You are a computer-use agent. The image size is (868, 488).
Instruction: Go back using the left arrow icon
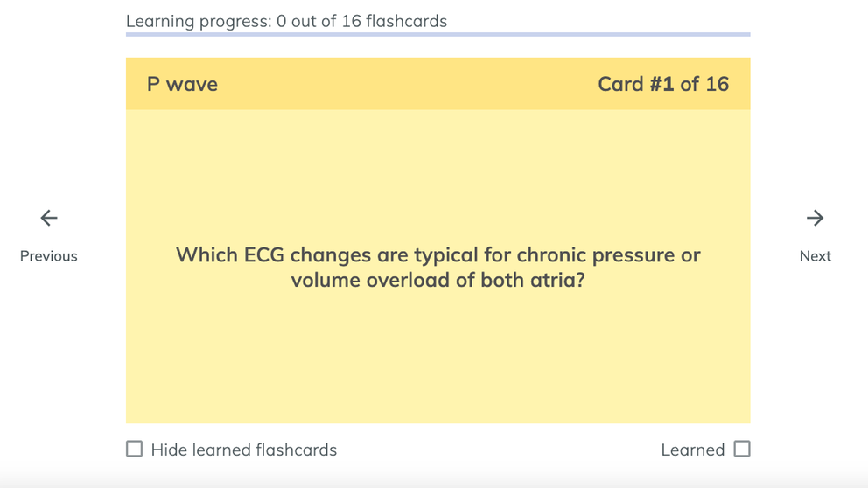tap(49, 218)
